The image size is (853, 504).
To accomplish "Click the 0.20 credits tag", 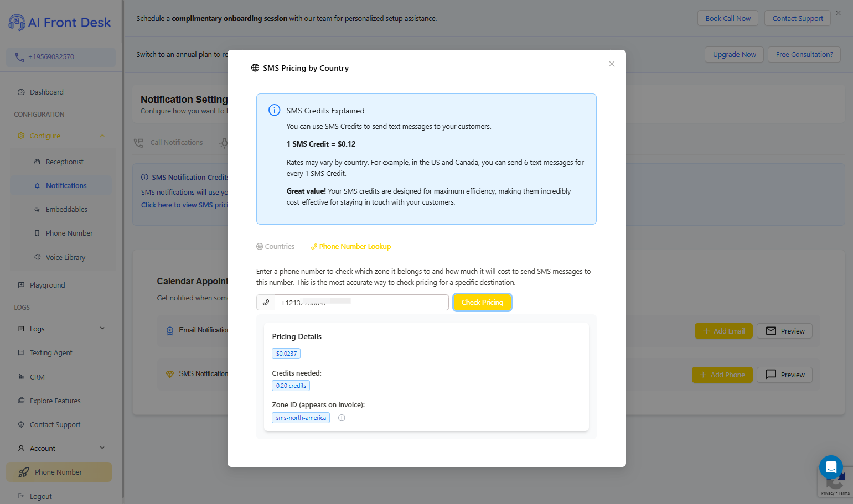I will pyautogui.click(x=291, y=386).
